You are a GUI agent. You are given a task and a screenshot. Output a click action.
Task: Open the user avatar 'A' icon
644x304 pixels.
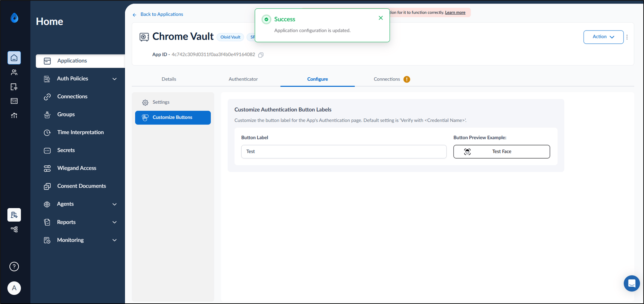[x=14, y=288]
